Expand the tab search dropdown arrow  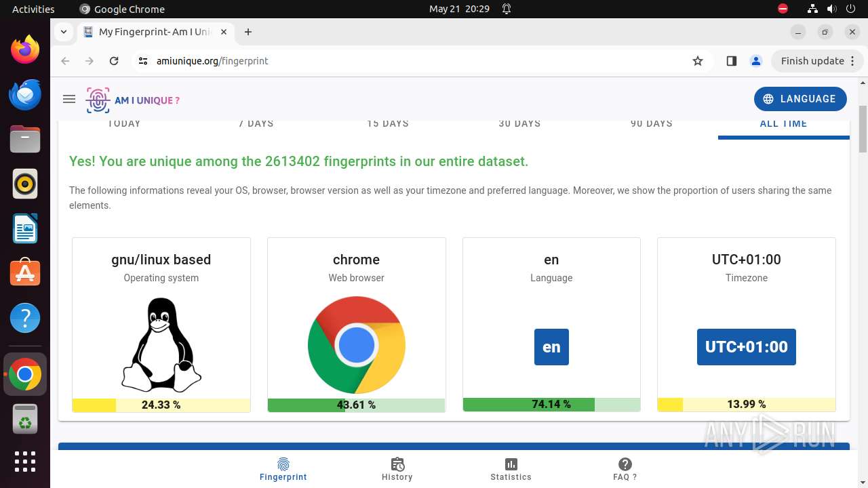[x=63, y=32]
